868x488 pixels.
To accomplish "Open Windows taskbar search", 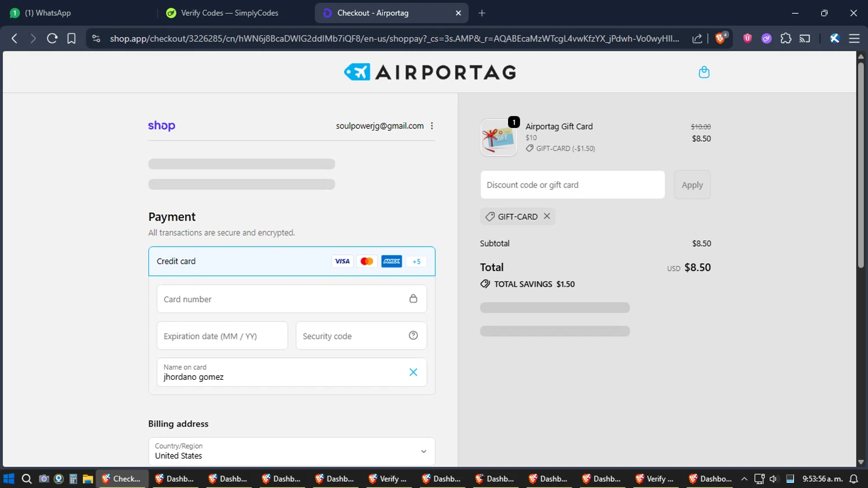I will (27, 479).
